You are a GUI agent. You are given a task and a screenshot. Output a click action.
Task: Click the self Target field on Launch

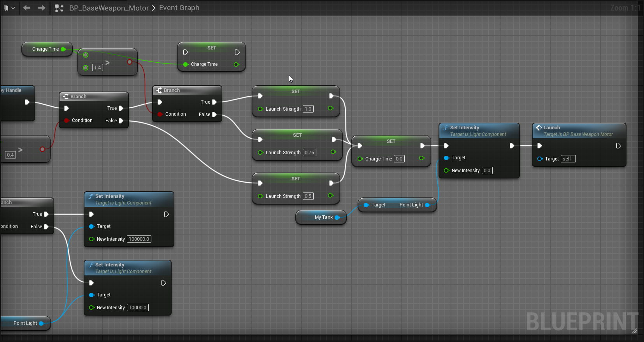pos(568,159)
